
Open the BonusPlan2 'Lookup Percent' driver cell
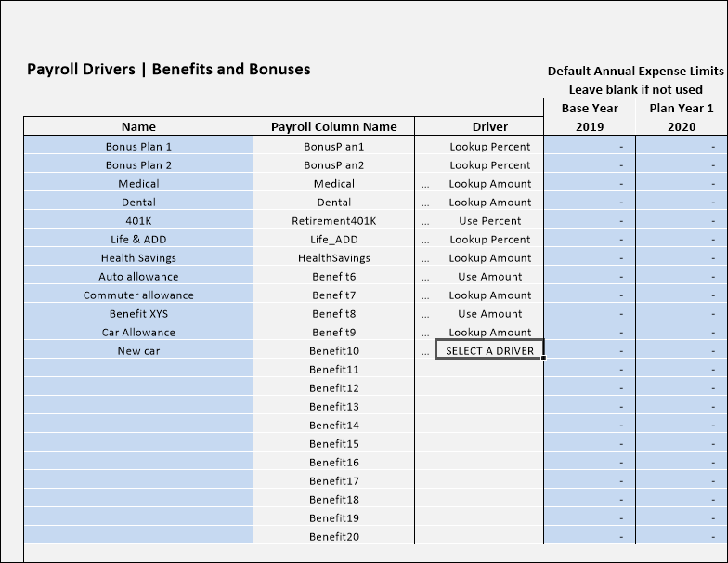tap(489, 165)
